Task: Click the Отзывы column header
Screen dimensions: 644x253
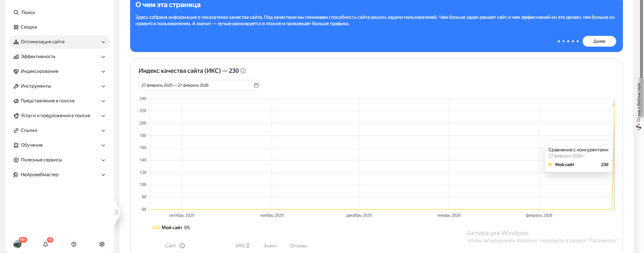Action: coord(299,245)
